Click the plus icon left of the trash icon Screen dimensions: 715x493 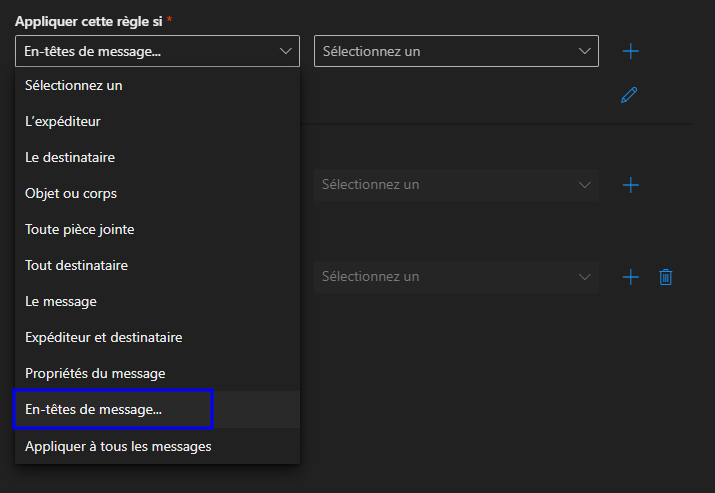(630, 277)
